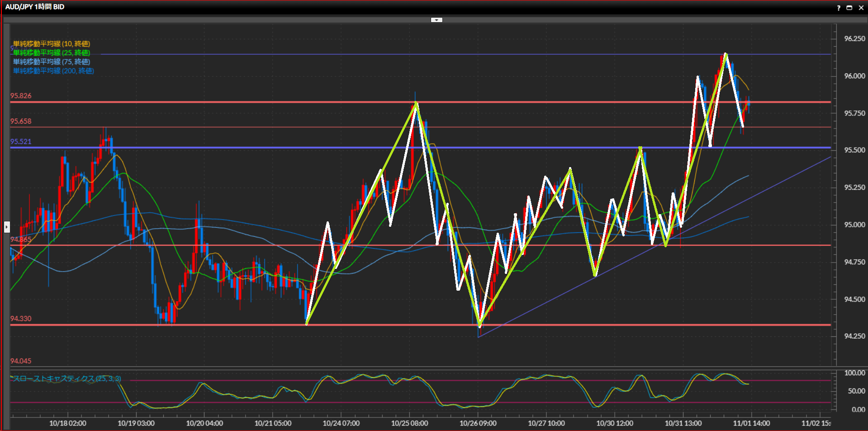868x431 pixels.
Task: Open help with the question mark icon
Action: point(839,8)
